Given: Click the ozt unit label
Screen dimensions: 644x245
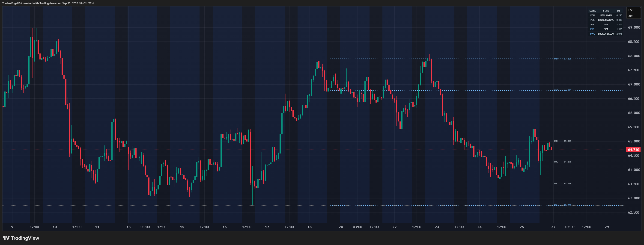Looking at the screenshot, I should pos(630,16).
